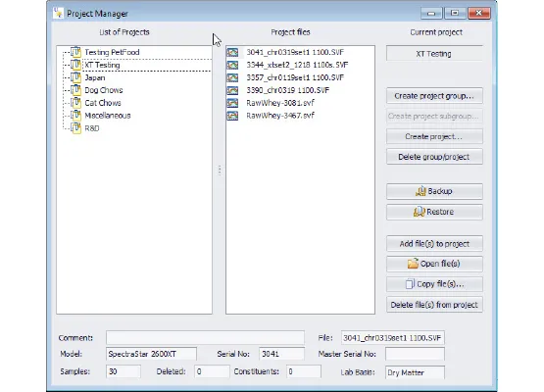
Task: Click file icon for RawWhey-3467.svf
Action: [232, 116]
